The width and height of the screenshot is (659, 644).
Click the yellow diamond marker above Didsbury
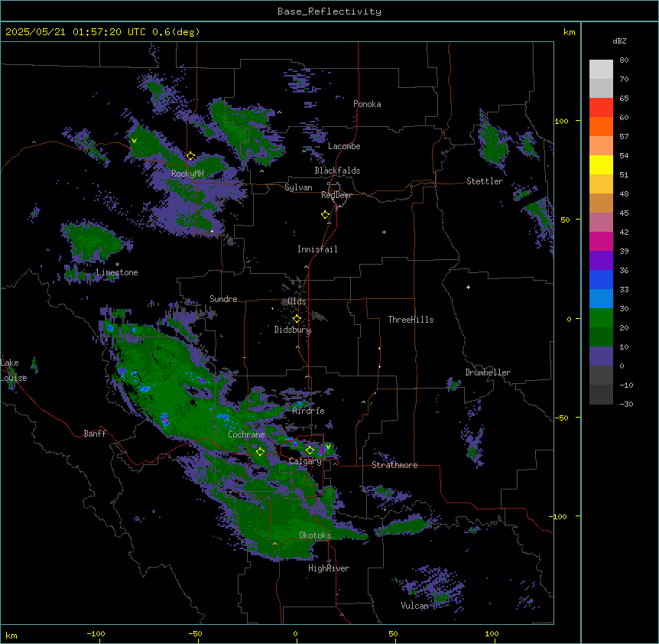tap(297, 319)
